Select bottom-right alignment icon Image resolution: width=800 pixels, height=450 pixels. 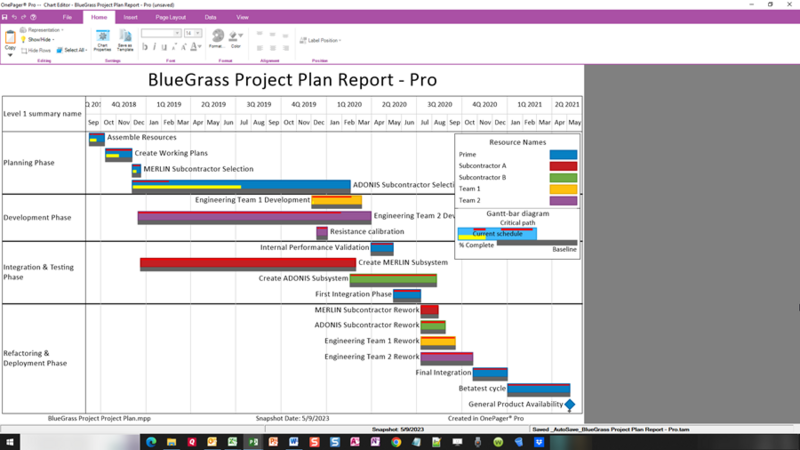(285, 48)
